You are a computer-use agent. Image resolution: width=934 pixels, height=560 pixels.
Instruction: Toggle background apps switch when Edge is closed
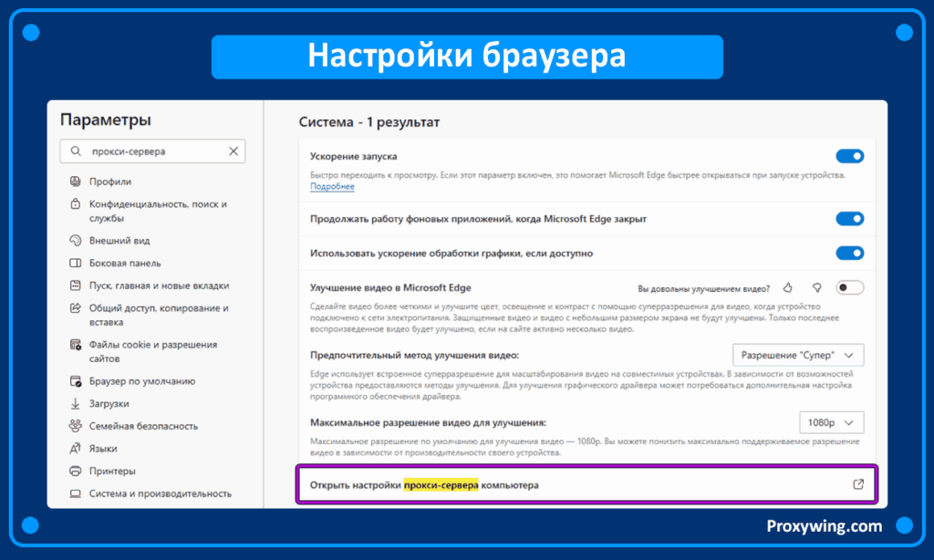[x=849, y=219]
